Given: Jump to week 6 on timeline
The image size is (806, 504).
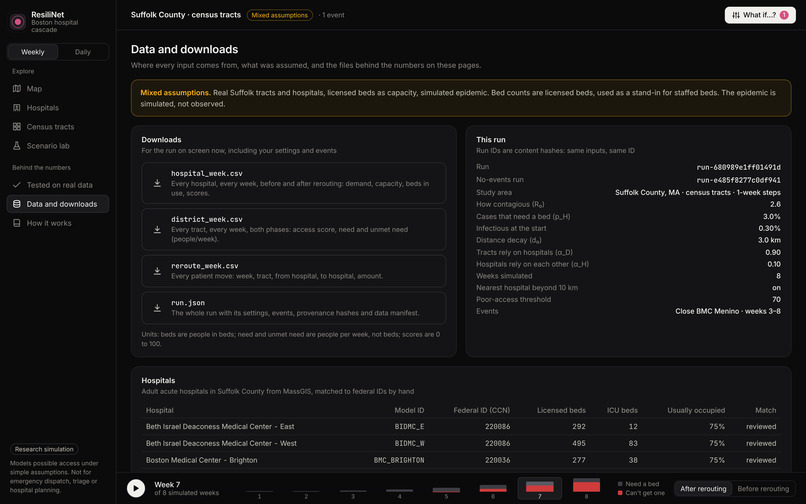Looking at the screenshot, I should [493, 489].
